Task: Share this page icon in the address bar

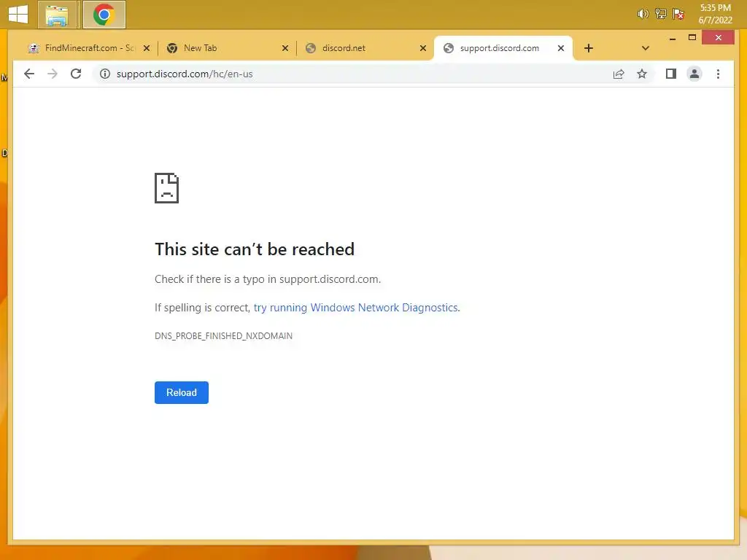Action: click(619, 74)
